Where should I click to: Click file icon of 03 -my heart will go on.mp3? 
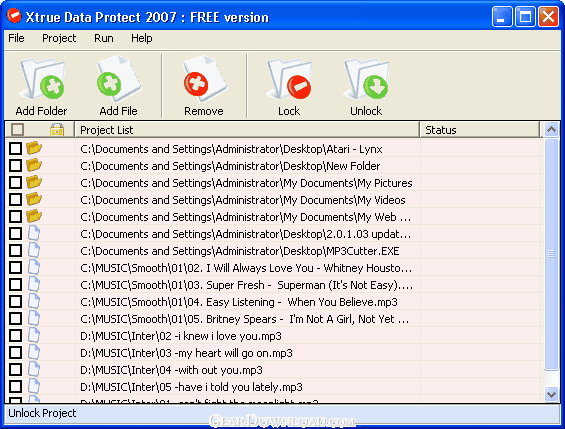tap(34, 352)
